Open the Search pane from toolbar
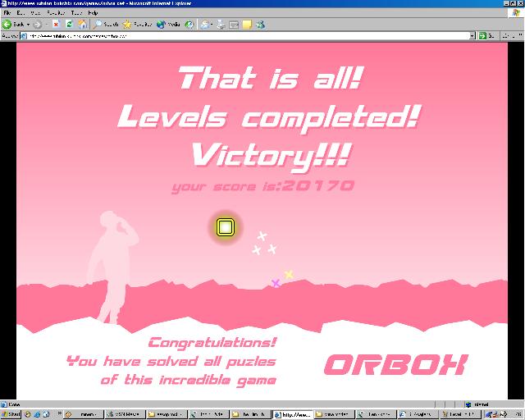The image size is (525, 420). click(106, 24)
